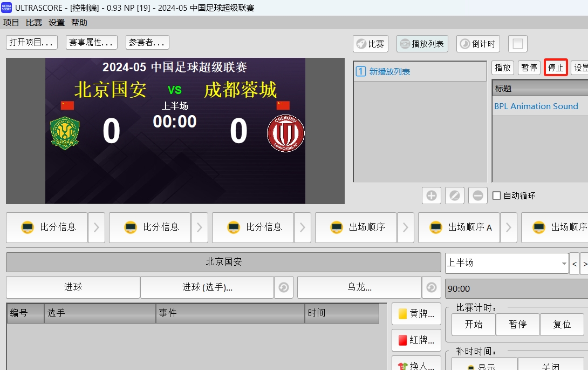This screenshot has width=588, height=370.
Task: Toggle the 倒计时 countdown panel button
Action: pyautogui.click(x=478, y=44)
